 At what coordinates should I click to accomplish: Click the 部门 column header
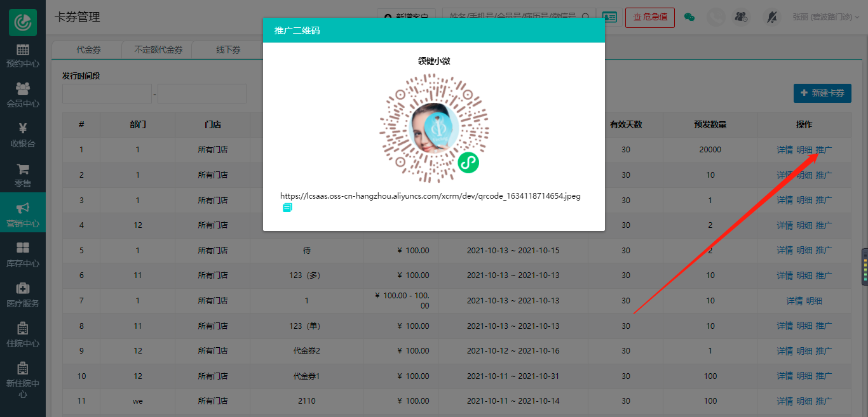(138, 124)
